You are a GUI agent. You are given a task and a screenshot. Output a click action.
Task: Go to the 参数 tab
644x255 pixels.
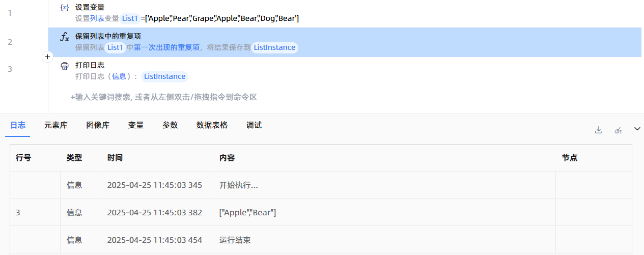pos(170,125)
